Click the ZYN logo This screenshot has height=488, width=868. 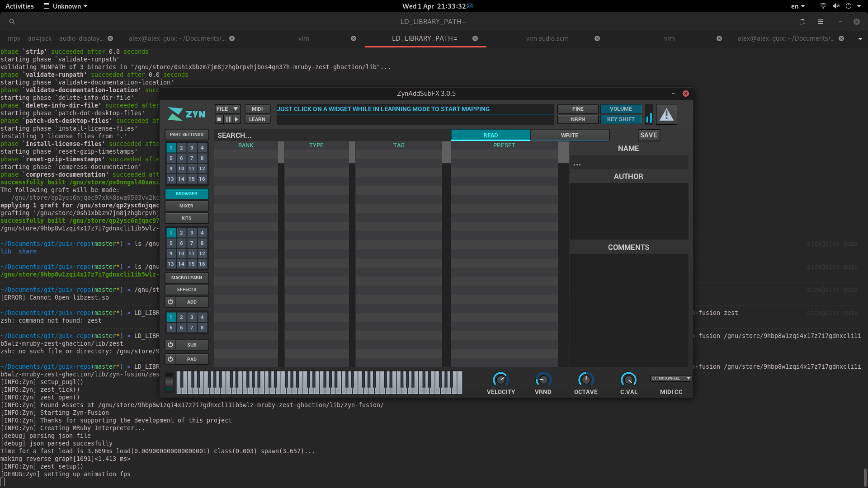(x=186, y=114)
